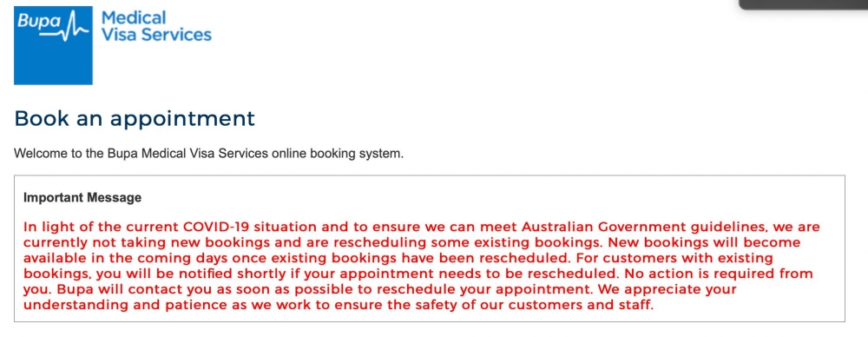Click the dark overlay panel at top-right corner
The height and width of the screenshot is (337, 868).
coord(803,4)
